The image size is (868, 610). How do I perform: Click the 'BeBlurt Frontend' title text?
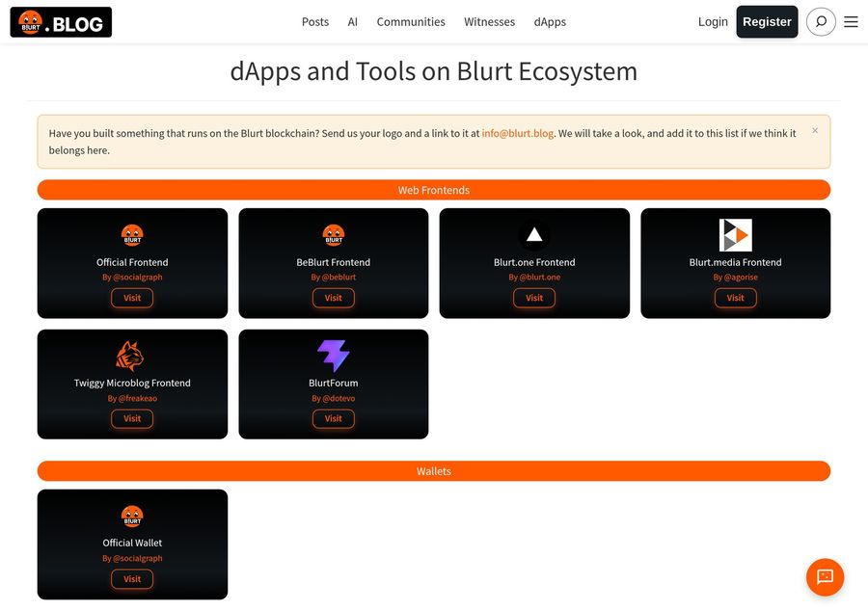click(334, 262)
